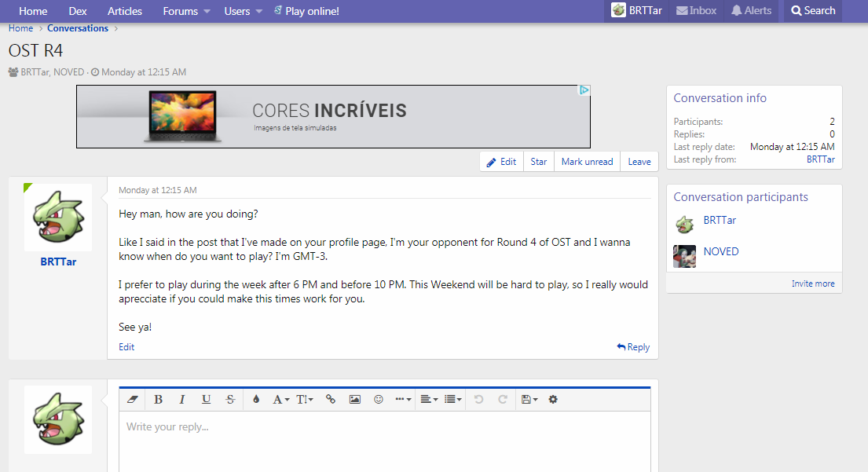The image size is (868, 472).
Task: Open the Users nav item
Action: pos(237,11)
